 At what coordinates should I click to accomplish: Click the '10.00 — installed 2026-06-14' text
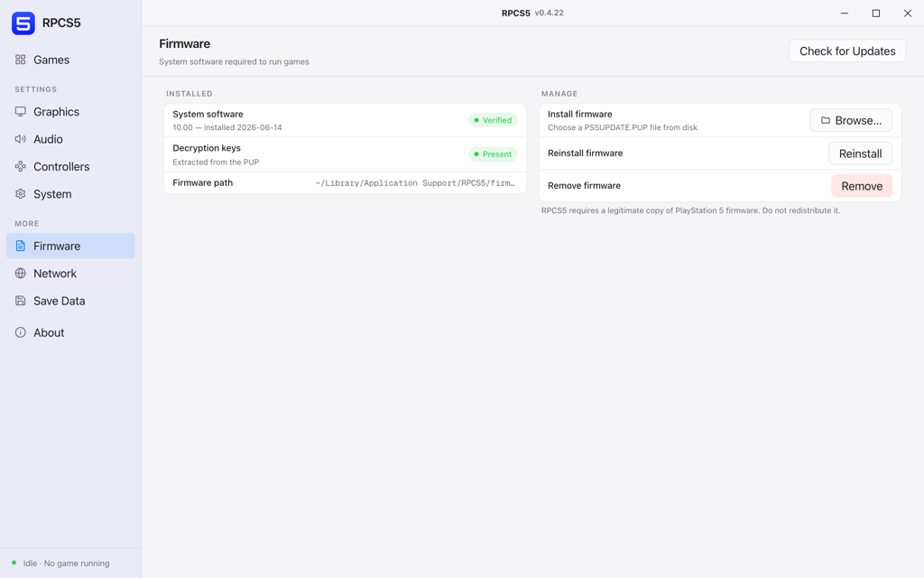[x=227, y=127]
